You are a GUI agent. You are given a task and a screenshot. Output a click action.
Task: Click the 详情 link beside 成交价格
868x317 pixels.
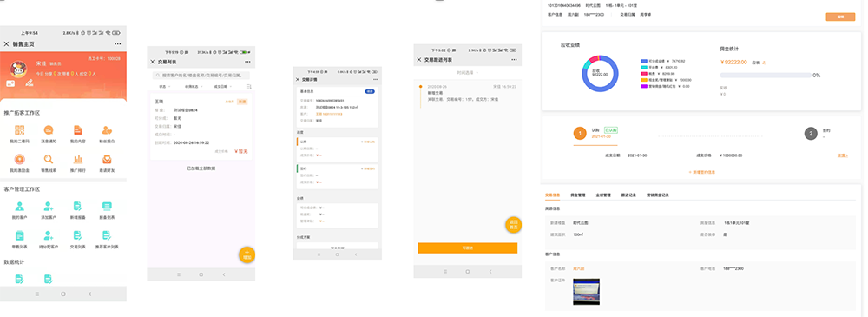[x=843, y=155]
